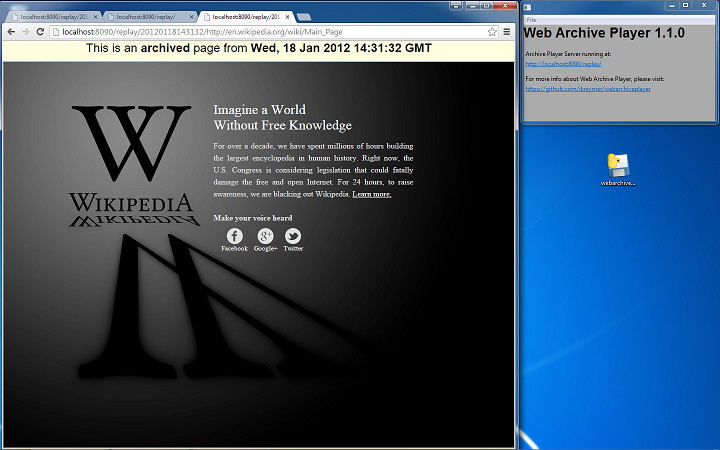Switch to the second localhost:8090/replay/ tab
Image resolution: width=720 pixels, height=450 pixels.
click(x=151, y=17)
